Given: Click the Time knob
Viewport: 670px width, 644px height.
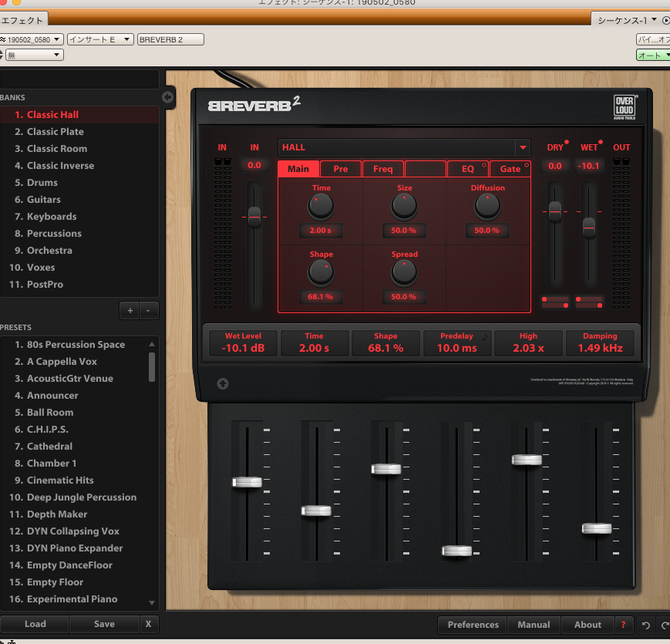Looking at the screenshot, I should [x=321, y=206].
